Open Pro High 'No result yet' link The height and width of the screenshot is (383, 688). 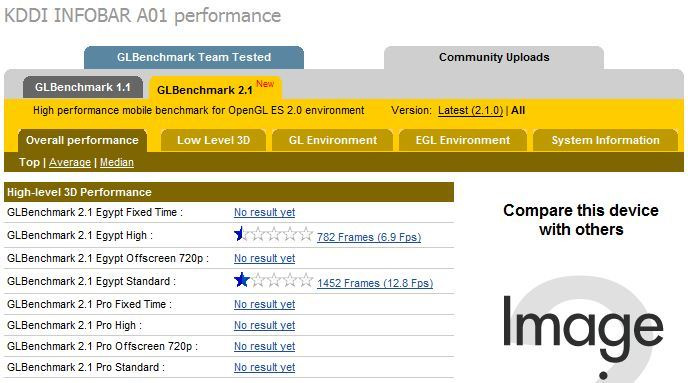click(264, 326)
